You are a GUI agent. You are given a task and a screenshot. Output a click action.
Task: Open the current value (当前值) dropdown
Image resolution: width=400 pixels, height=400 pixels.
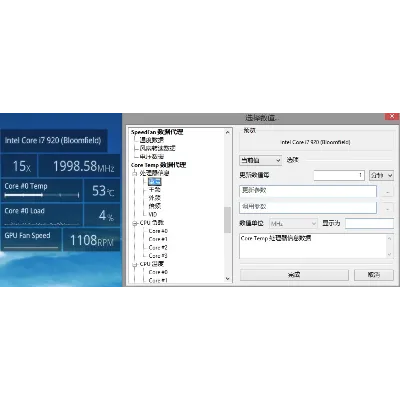[x=260, y=160]
